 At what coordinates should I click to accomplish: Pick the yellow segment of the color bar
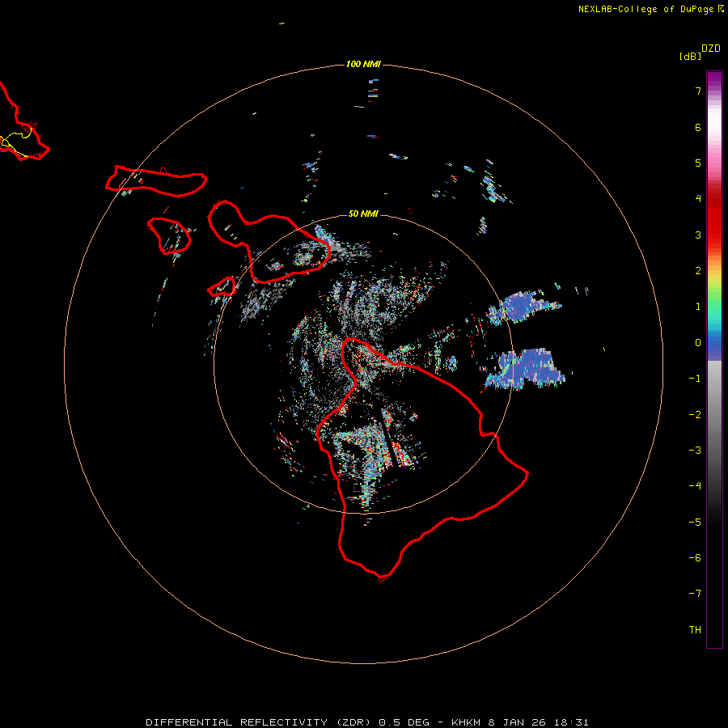714,278
